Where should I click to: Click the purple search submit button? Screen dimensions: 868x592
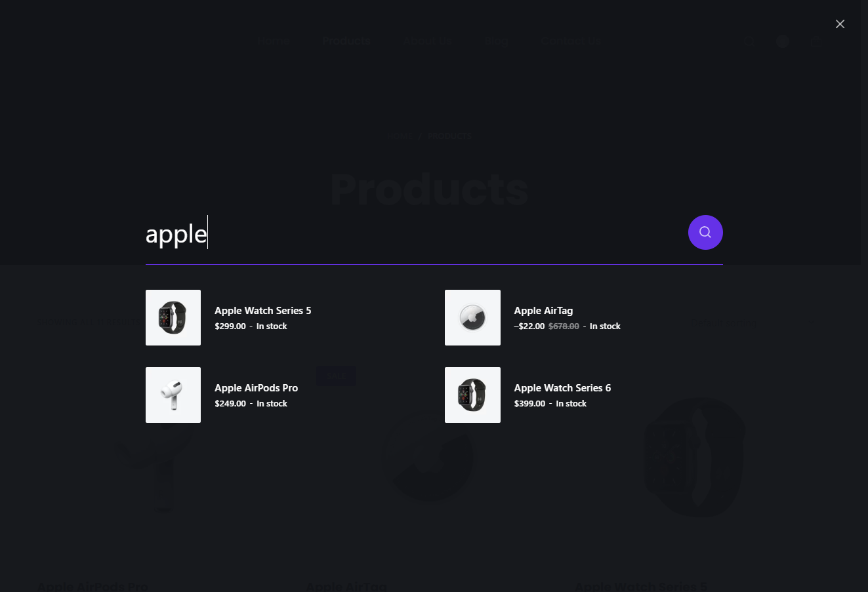[705, 232]
